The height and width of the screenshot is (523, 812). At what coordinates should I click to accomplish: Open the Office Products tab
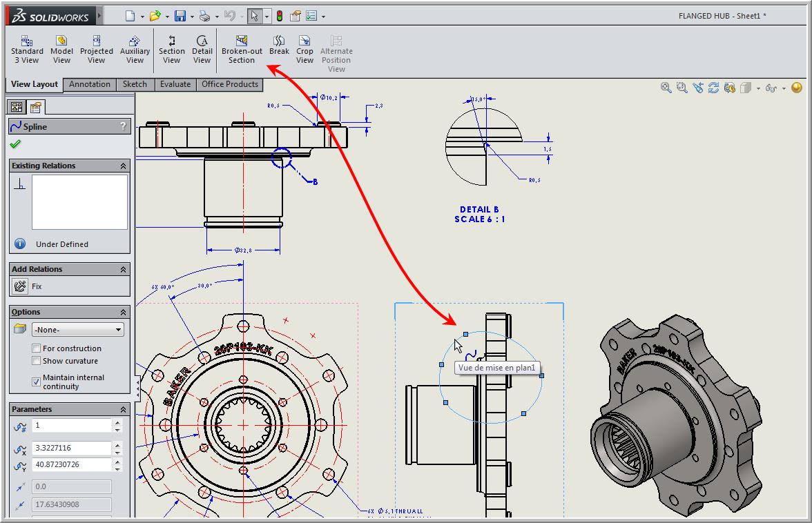point(229,84)
